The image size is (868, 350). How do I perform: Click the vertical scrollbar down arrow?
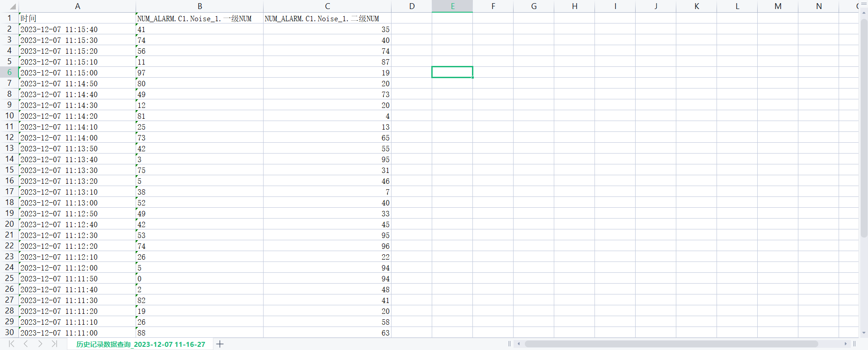[x=863, y=333]
